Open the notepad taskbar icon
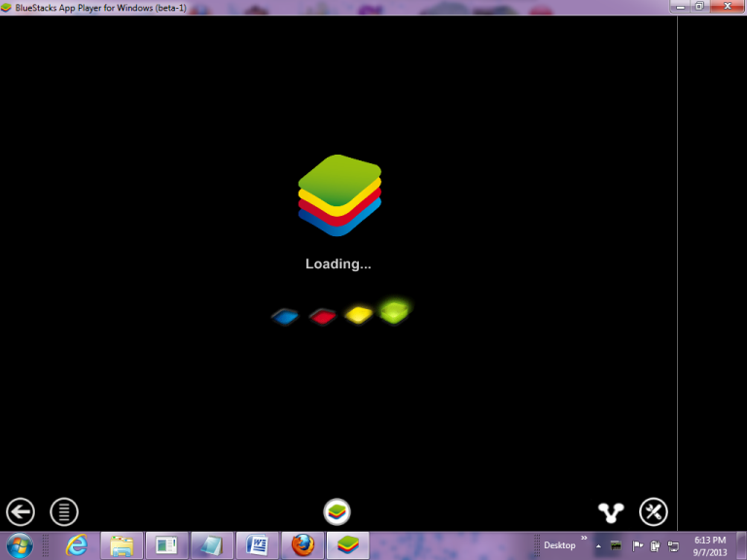747x560 pixels. pos(212,545)
